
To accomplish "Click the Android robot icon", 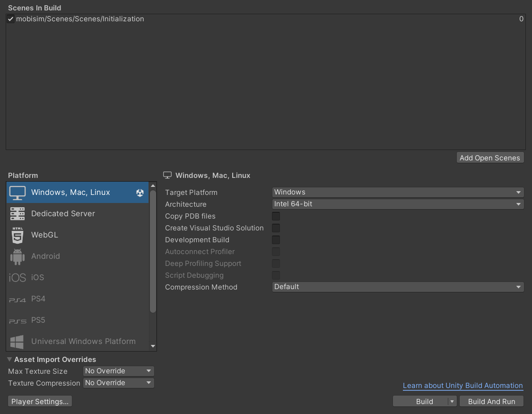I will tap(17, 256).
